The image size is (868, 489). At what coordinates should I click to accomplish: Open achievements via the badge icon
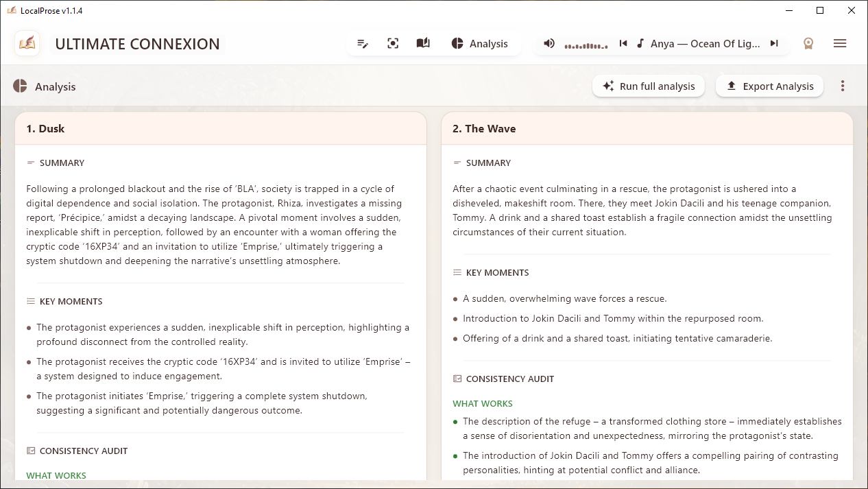[808, 43]
